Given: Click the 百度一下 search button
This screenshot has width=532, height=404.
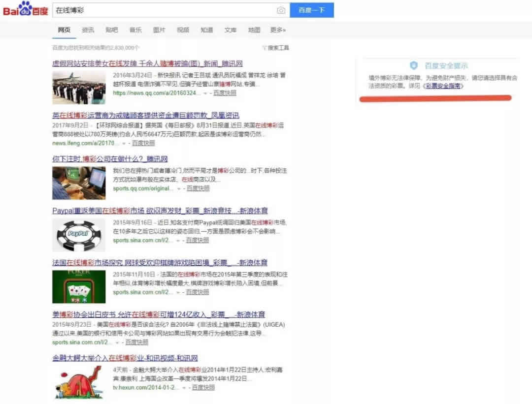Looking at the screenshot, I should click(312, 10).
